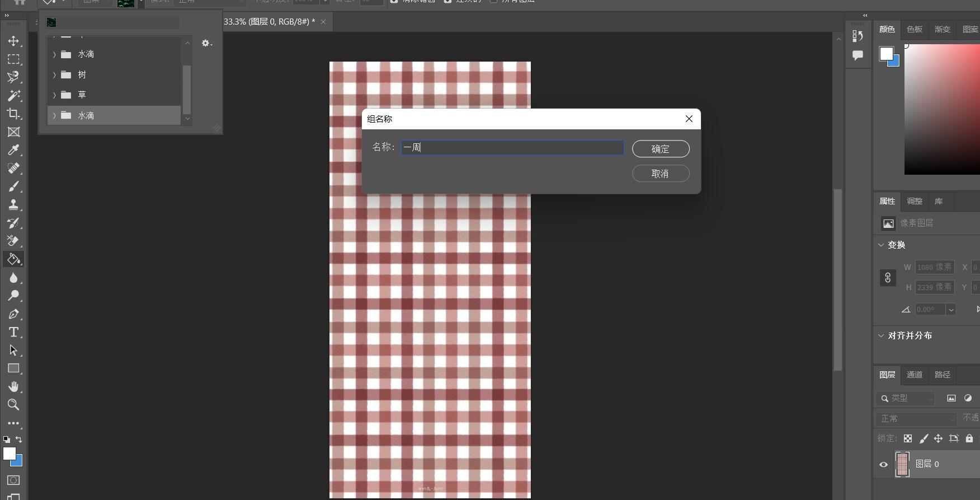Expand the 草 pattern folder
The width and height of the screenshot is (980, 500).
tap(54, 95)
